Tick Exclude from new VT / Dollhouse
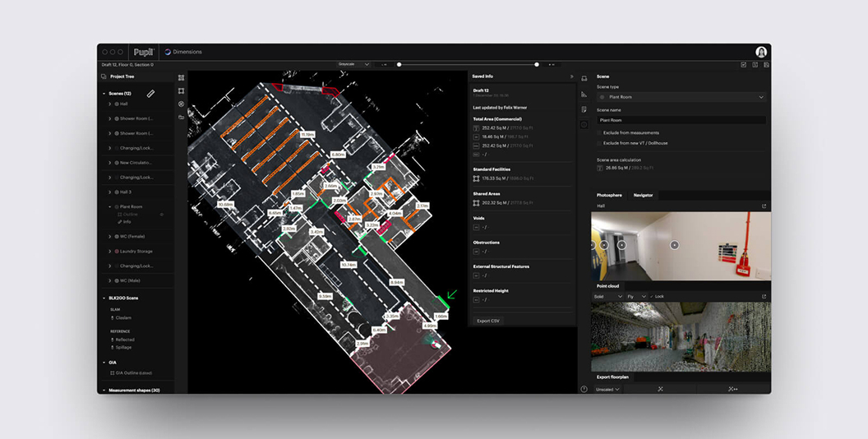Viewport: 868px width, 439px height. tap(599, 143)
